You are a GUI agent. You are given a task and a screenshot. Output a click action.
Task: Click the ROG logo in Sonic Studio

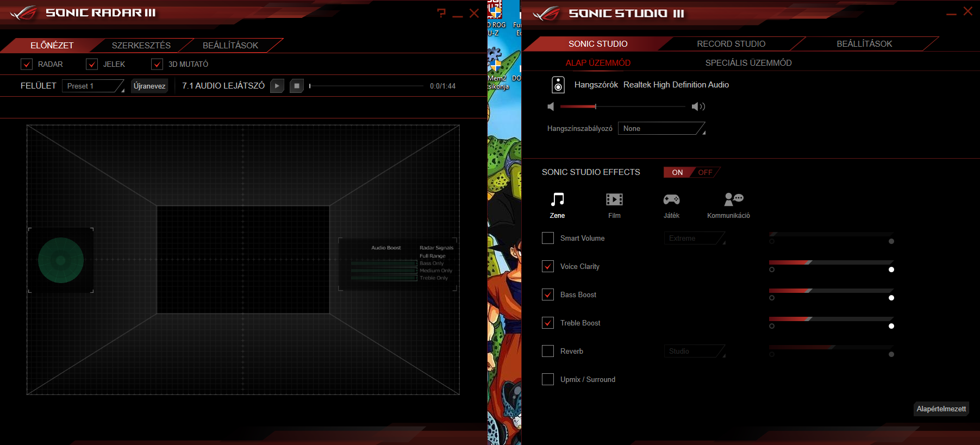546,13
